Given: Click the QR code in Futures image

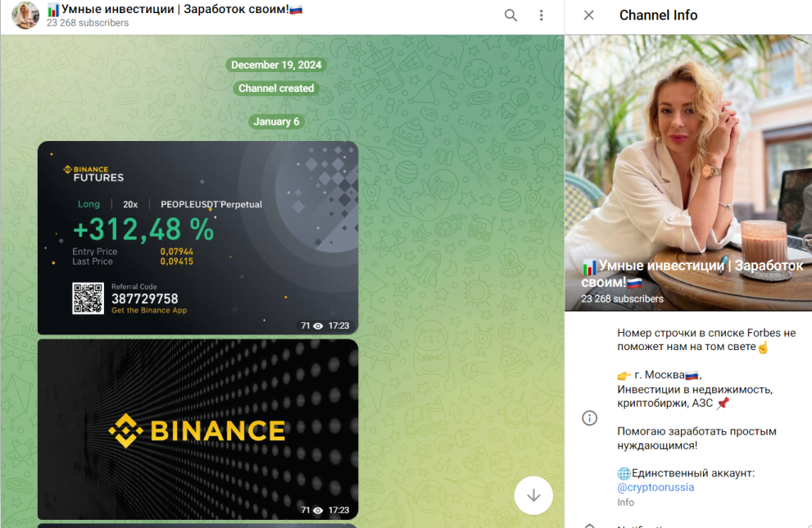Looking at the screenshot, I should point(88,298).
